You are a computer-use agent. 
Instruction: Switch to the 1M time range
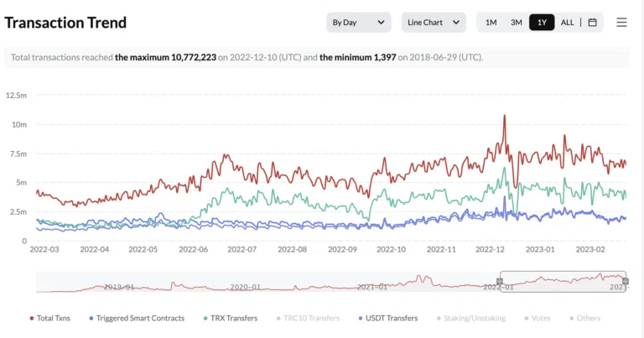click(x=491, y=23)
